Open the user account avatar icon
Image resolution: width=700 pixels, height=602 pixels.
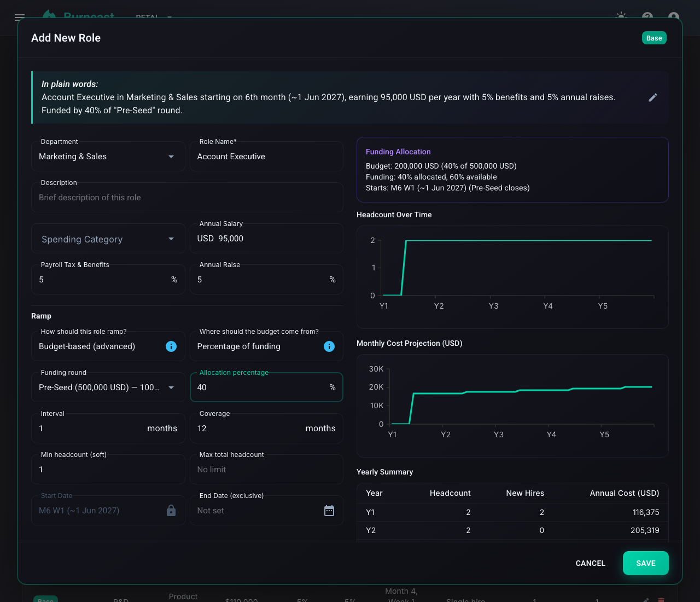[x=674, y=17]
